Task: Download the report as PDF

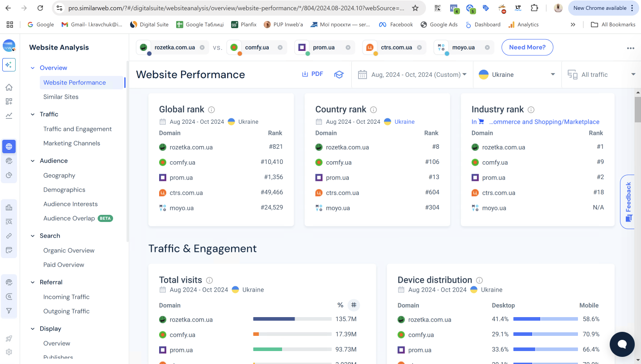Action: point(312,74)
